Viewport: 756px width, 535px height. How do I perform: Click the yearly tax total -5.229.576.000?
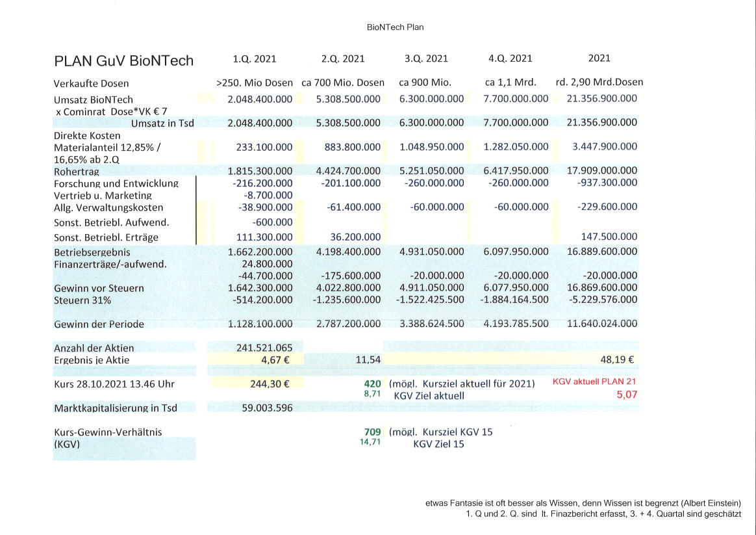[x=603, y=299]
